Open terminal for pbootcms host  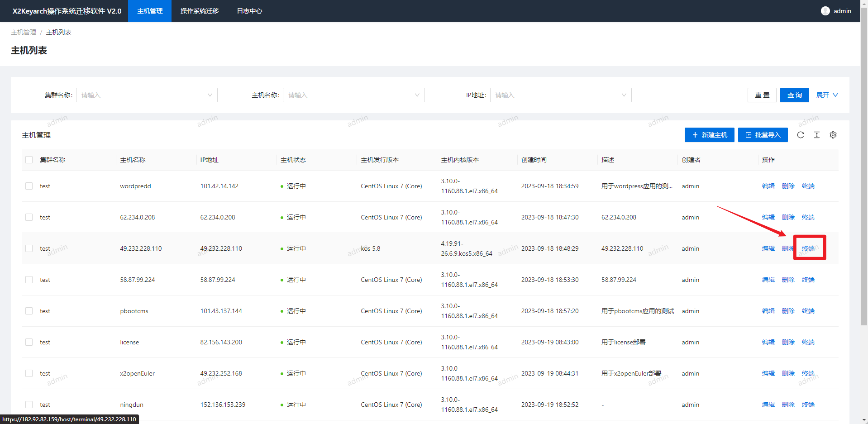coord(808,311)
